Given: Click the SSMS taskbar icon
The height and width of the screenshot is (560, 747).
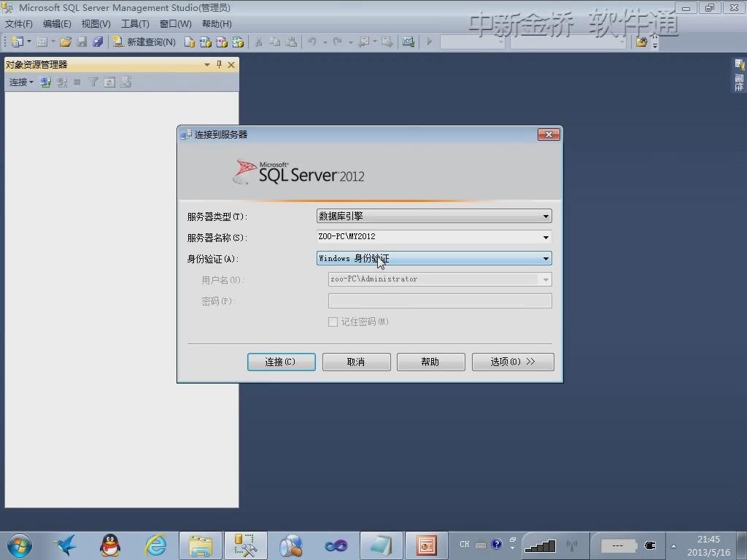Looking at the screenshot, I should (x=246, y=545).
